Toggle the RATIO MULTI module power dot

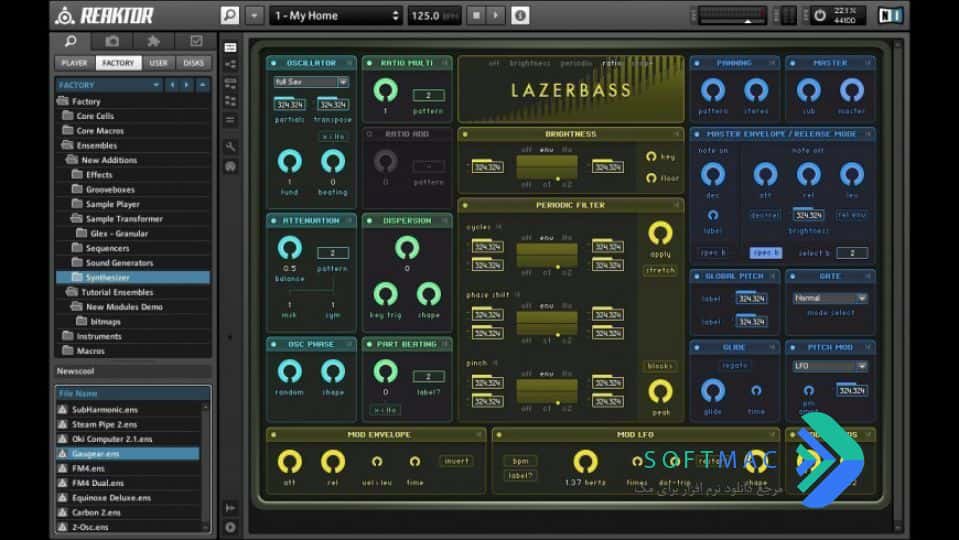tap(369, 63)
